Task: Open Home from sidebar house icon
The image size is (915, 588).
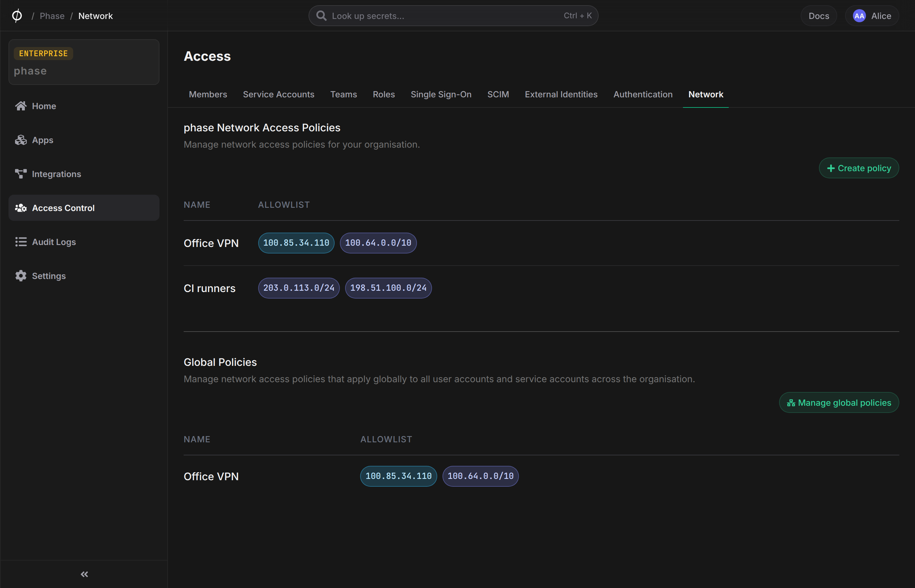Action: pyautogui.click(x=21, y=106)
